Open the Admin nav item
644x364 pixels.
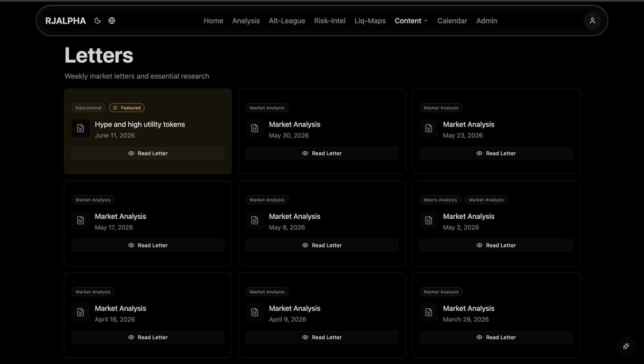coord(487,21)
